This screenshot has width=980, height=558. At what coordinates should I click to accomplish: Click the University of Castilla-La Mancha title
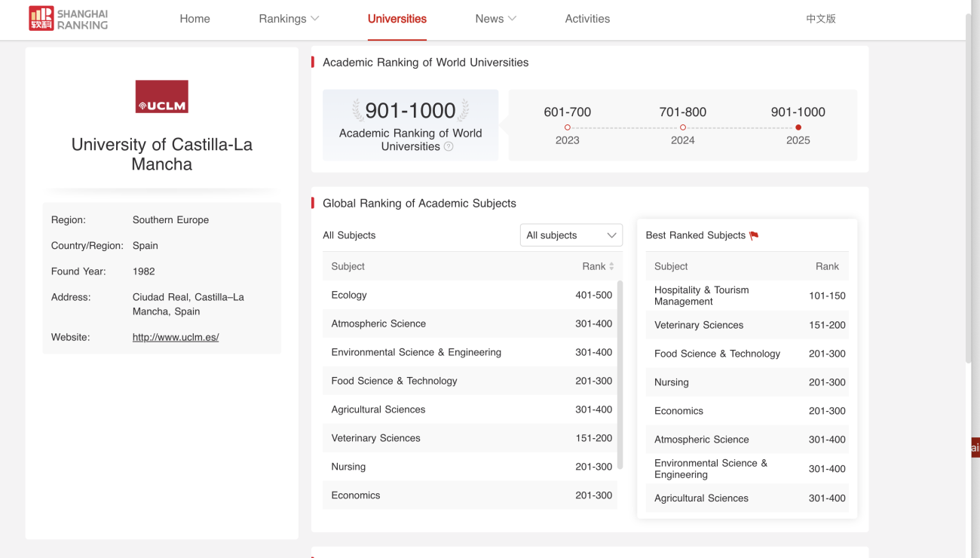point(161,155)
